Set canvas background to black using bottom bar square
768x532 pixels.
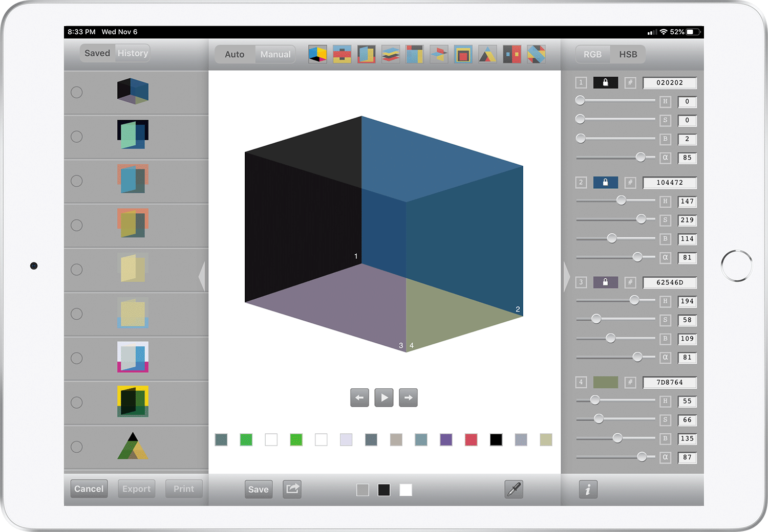click(x=384, y=489)
